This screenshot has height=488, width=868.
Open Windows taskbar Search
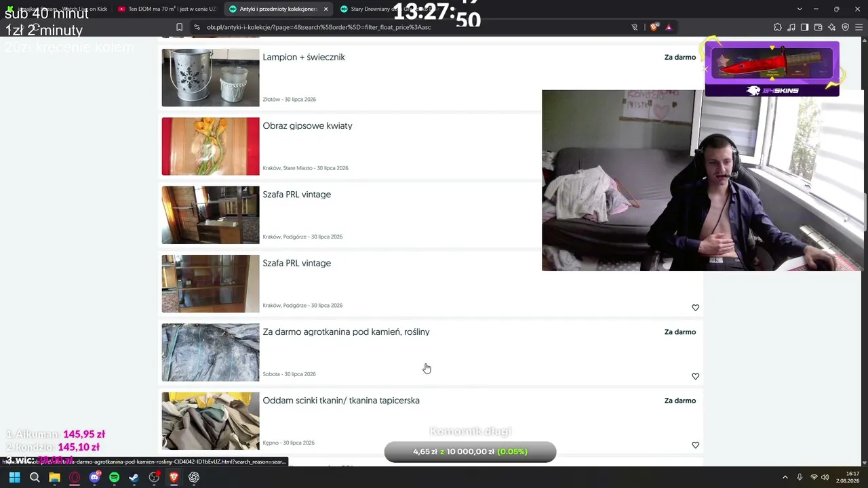pos(35,477)
